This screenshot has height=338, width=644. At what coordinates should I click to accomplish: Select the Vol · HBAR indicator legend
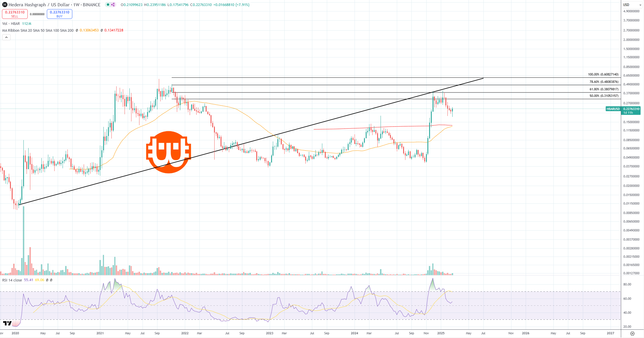click(x=11, y=24)
